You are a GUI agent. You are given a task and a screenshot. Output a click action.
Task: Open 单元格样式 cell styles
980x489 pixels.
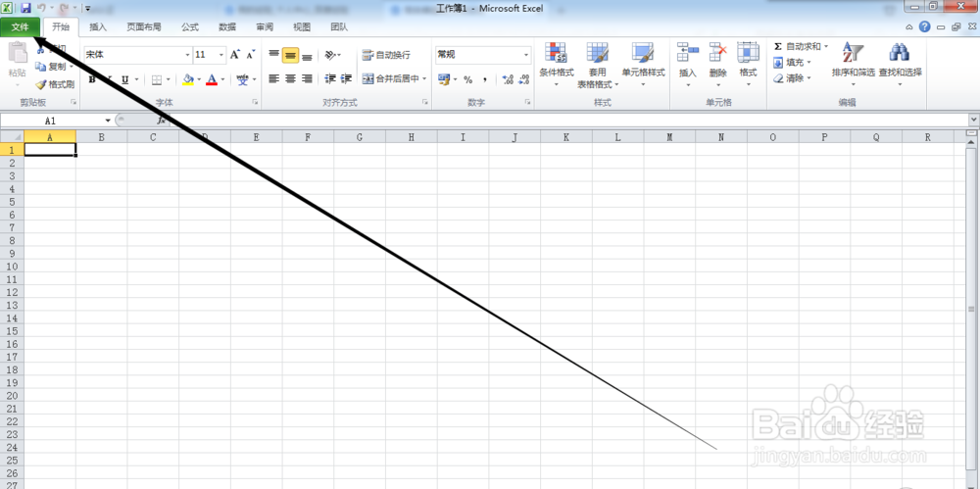643,65
